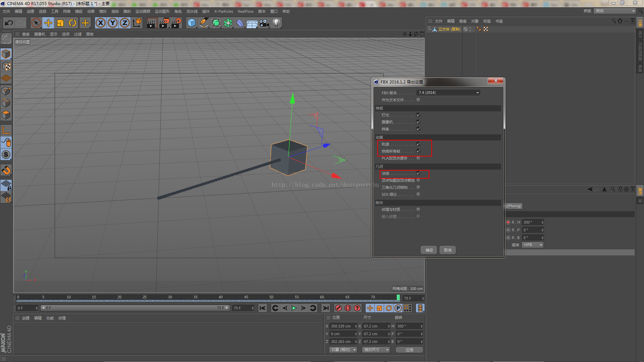The width and height of the screenshot is (644, 362).
Task: Switch the coordinate system icon
Action: [x=137, y=23]
